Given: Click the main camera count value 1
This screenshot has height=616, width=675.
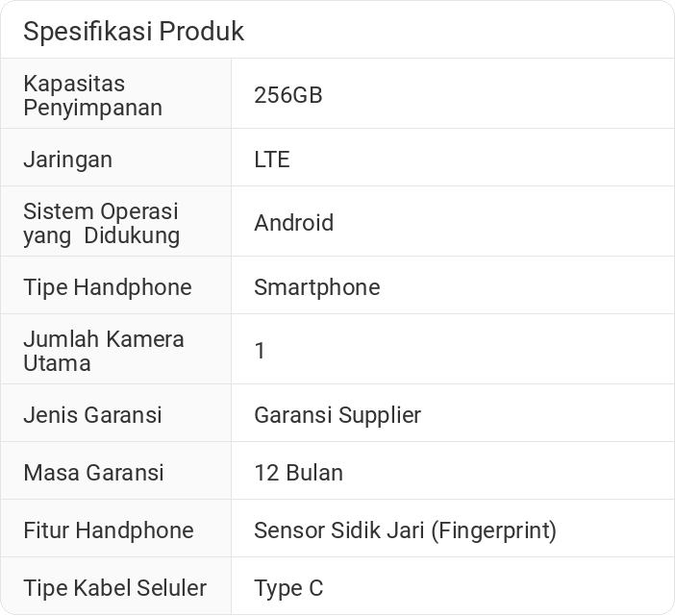Looking at the screenshot, I should pyautogui.click(x=260, y=351).
